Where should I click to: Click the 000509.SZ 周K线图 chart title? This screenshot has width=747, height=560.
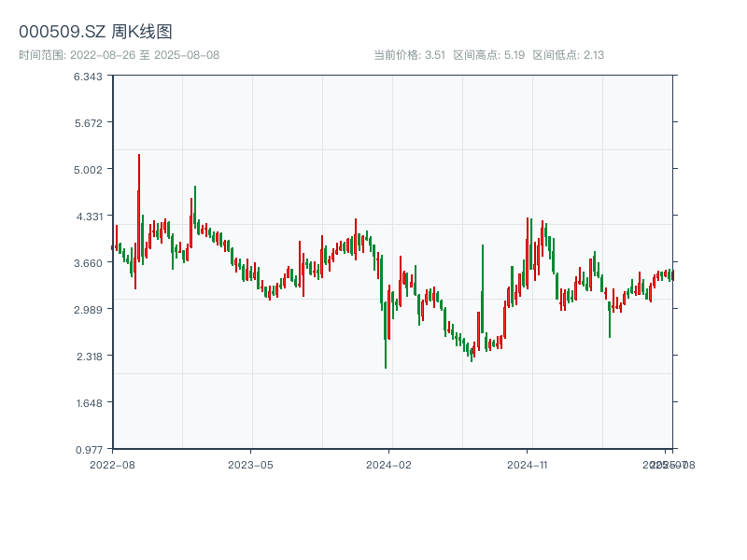[95, 32]
